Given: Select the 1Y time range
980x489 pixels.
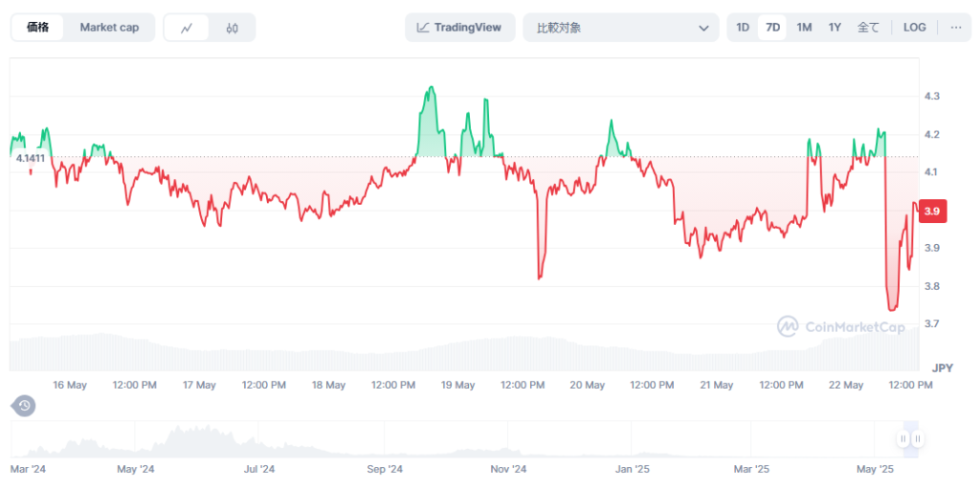Looking at the screenshot, I should (x=835, y=28).
